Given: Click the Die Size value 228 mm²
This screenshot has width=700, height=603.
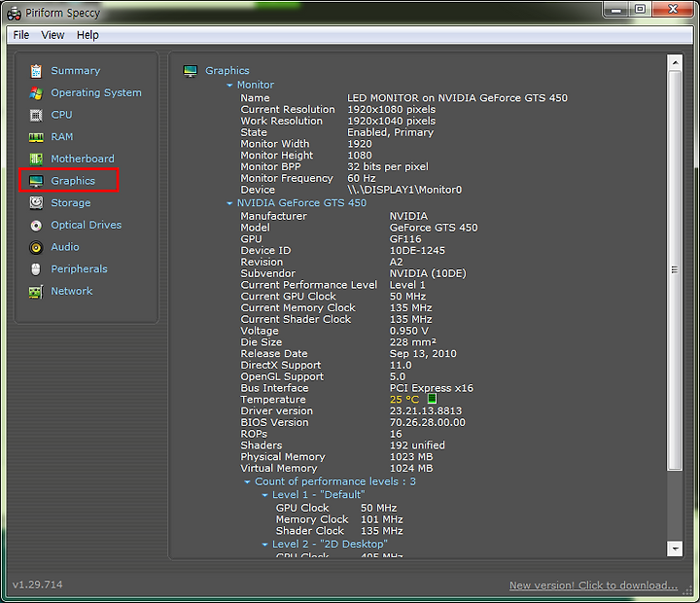Looking at the screenshot, I should click(x=413, y=342).
